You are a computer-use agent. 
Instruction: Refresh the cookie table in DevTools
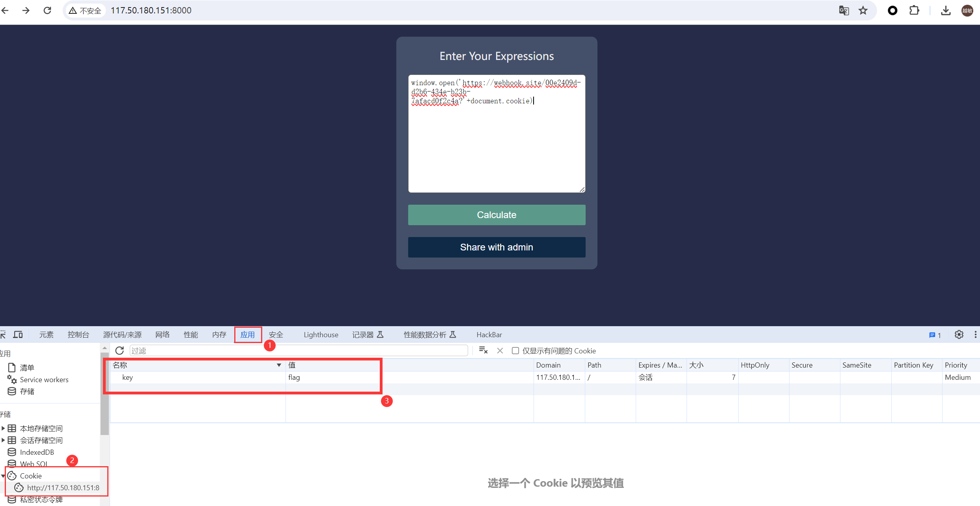pos(119,351)
